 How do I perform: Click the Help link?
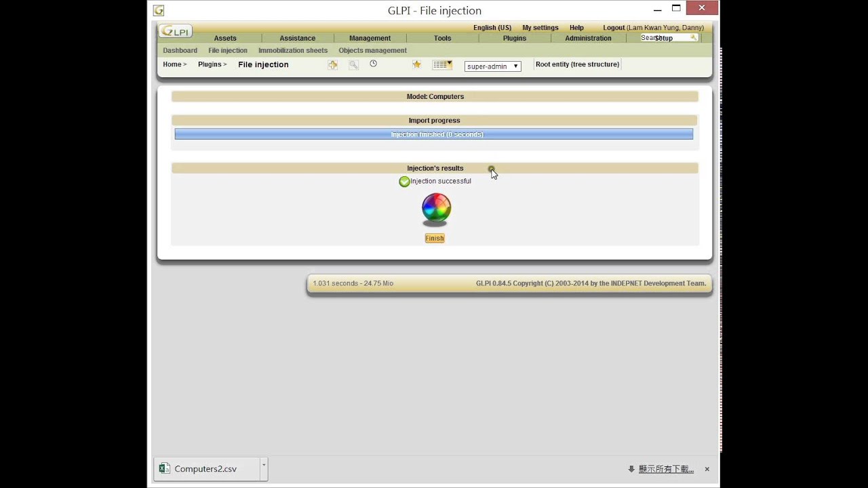point(576,28)
